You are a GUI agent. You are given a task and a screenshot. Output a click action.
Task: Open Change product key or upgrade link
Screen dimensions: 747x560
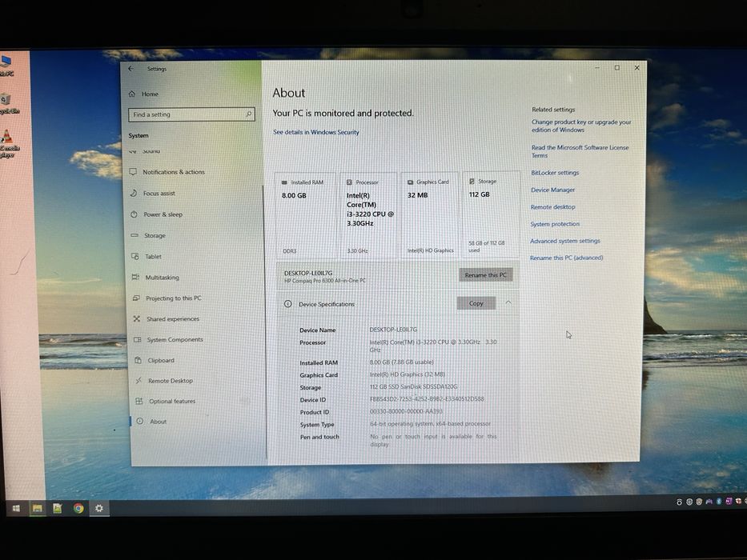(x=581, y=126)
